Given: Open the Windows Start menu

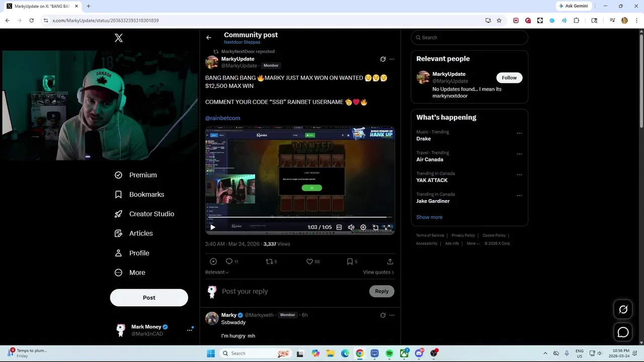Looking at the screenshot, I should coord(211,353).
